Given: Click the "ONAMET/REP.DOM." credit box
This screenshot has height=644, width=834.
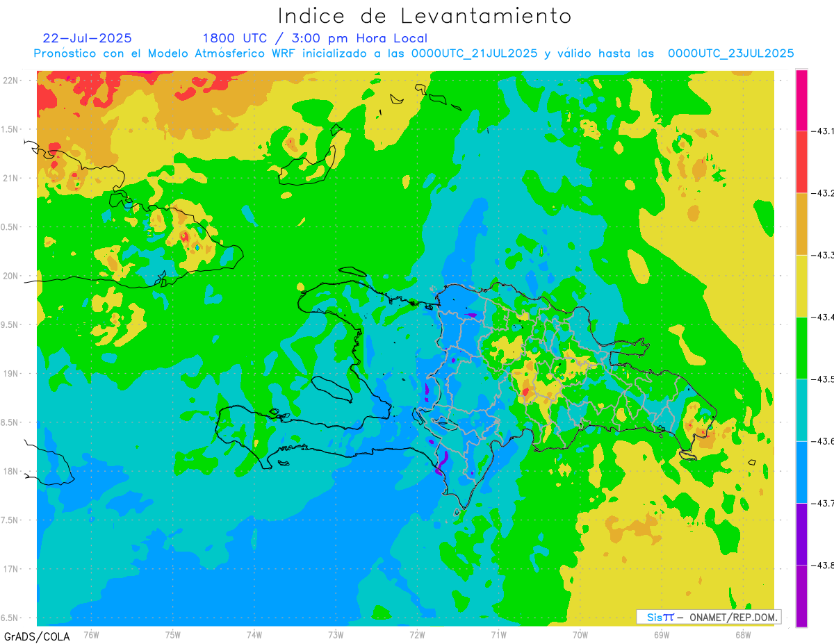Looking at the screenshot, I should 709,617.
